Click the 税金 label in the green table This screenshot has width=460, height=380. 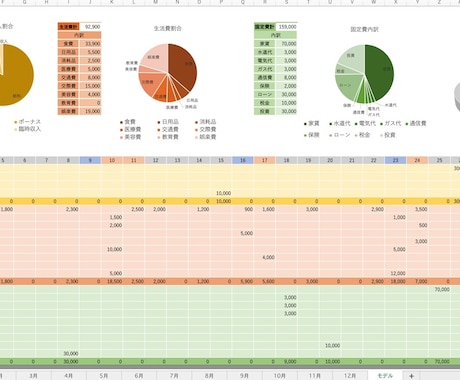(265, 103)
